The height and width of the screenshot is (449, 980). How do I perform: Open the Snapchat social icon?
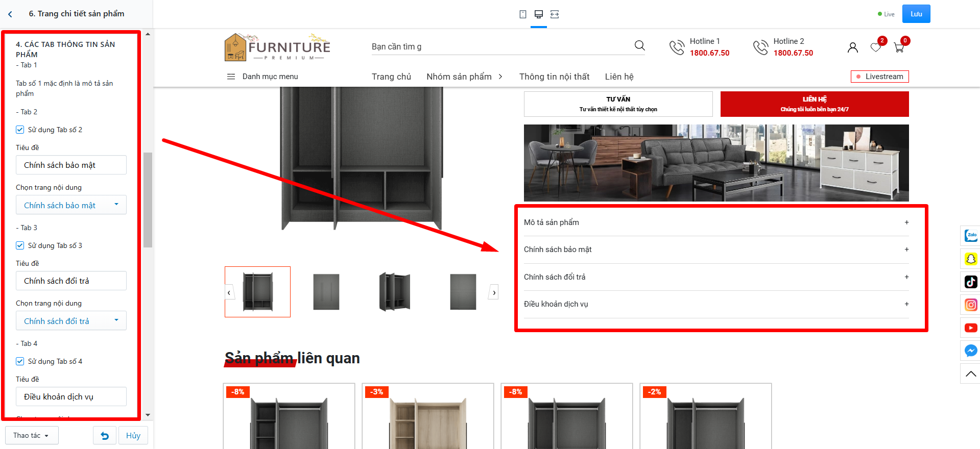point(971,259)
